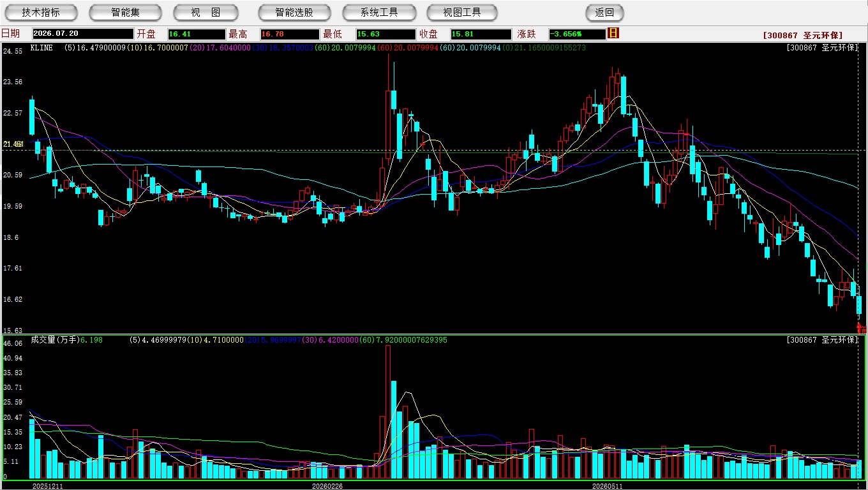Select the 开盘 value field 16.41

click(197, 34)
